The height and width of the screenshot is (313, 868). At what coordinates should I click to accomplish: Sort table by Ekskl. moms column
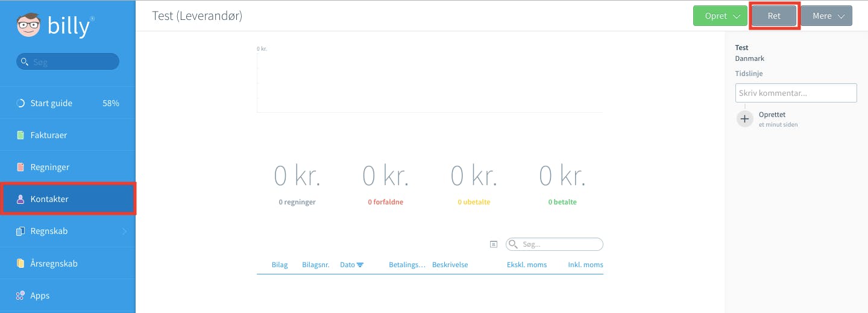pos(527,265)
